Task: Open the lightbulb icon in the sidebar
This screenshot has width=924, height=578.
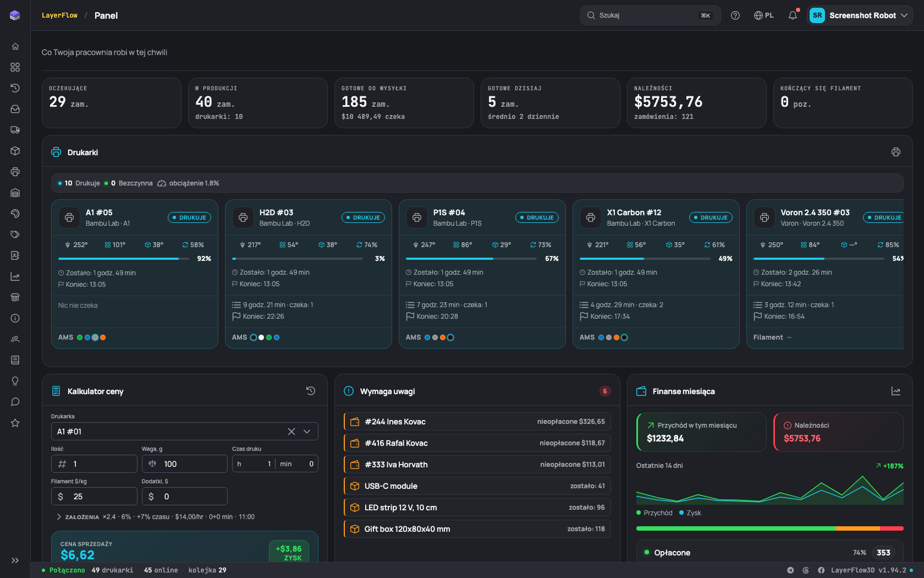Action: pos(15,381)
